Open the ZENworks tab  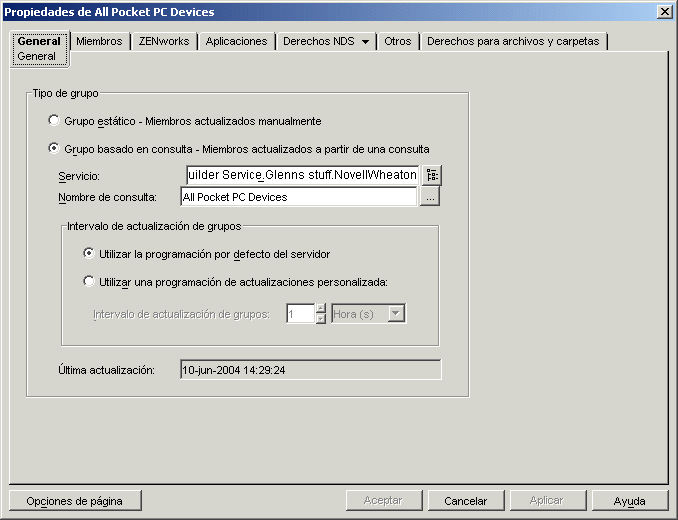point(164,41)
